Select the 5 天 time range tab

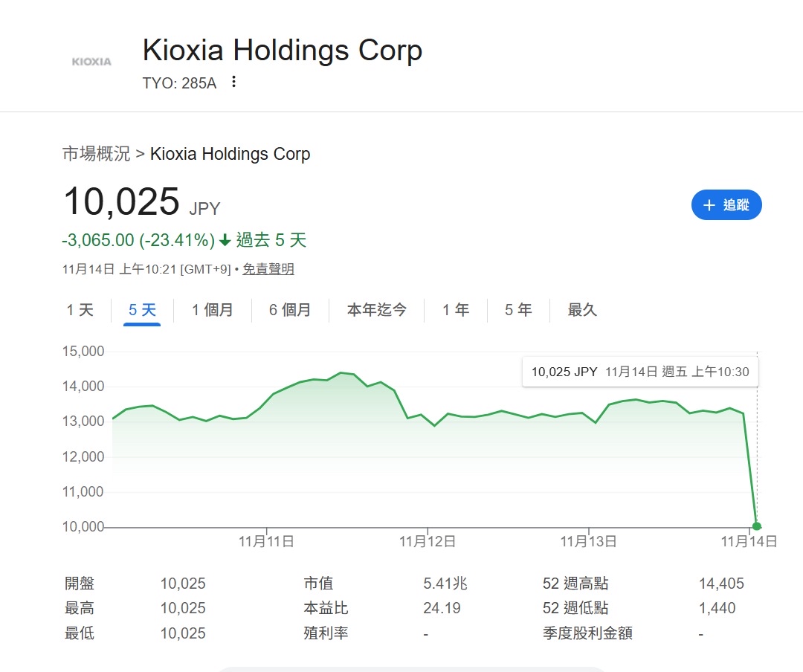(x=142, y=310)
